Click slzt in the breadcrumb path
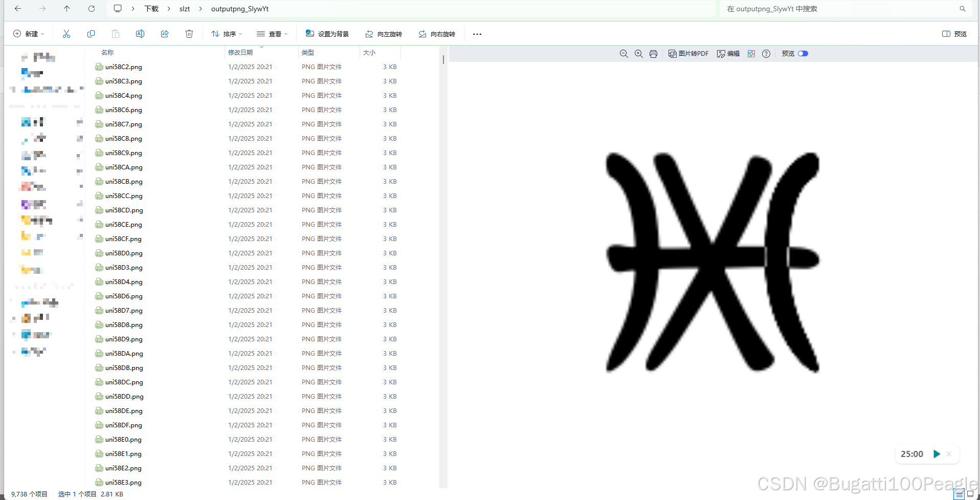 pos(184,9)
